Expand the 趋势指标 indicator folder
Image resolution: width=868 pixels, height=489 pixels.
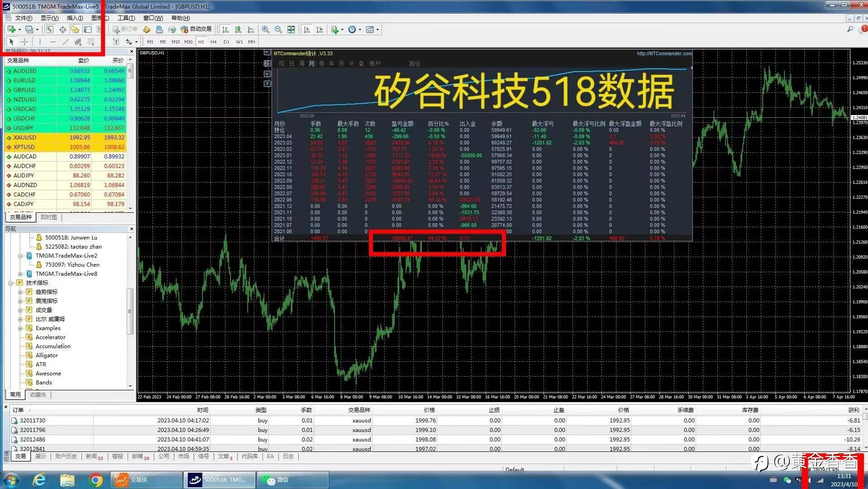point(20,292)
